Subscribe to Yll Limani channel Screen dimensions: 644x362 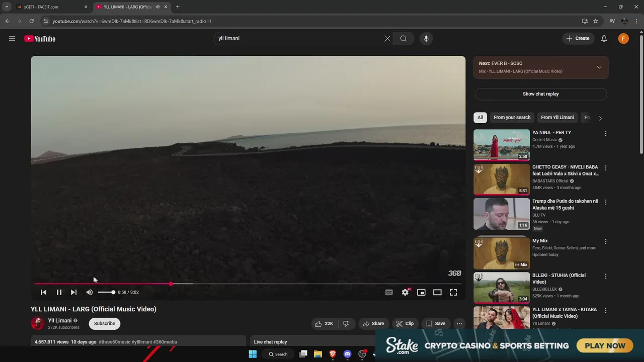(x=105, y=324)
